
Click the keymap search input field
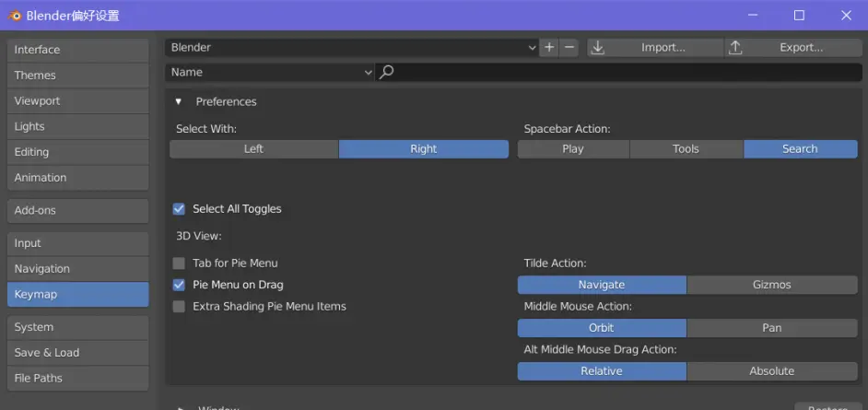627,72
